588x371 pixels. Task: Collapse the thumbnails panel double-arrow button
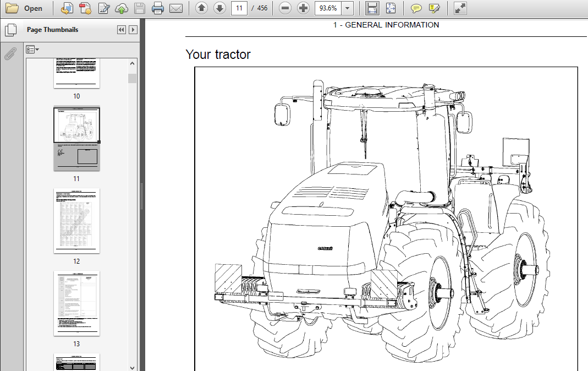[121, 30]
